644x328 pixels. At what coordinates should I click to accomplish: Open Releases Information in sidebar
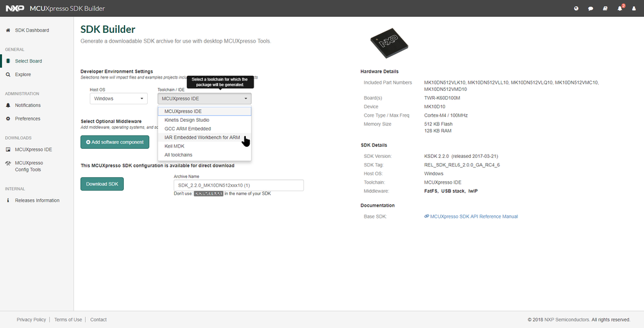(37, 200)
